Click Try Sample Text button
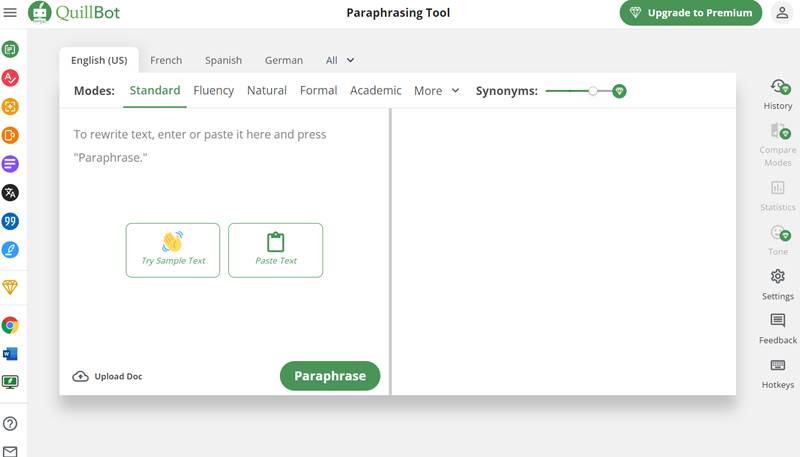The width and height of the screenshot is (800, 457). coord(173,250)
